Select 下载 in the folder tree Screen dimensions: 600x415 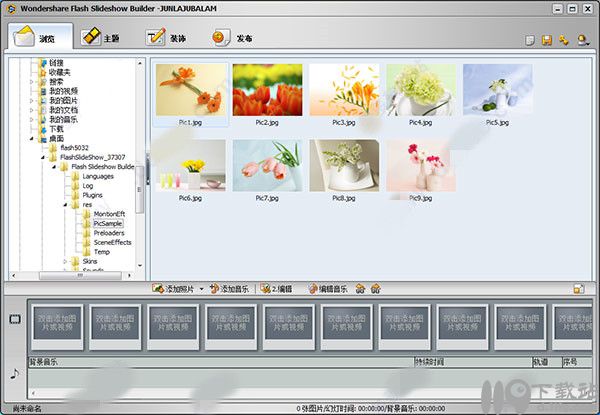pos(56,129)
